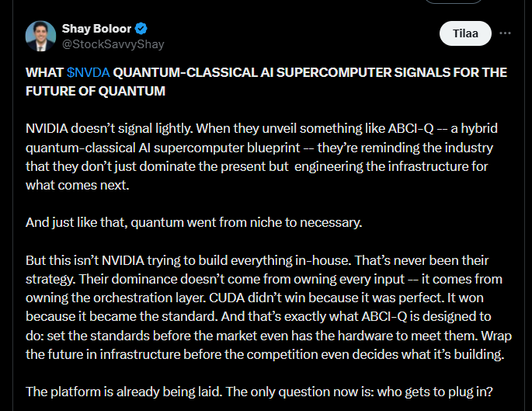The image size is (532, 411).
Task: Open the three-dot more options menu
Action: 505,33
